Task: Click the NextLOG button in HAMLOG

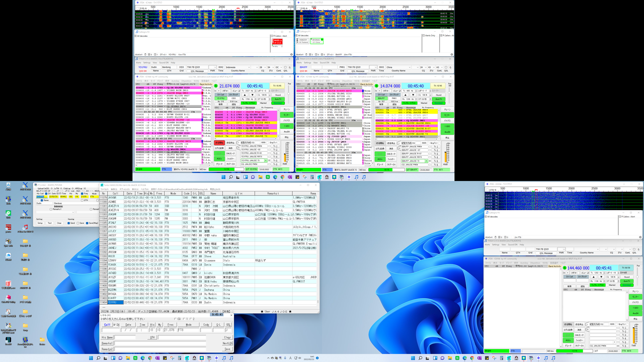Action: tap(227, 343)
